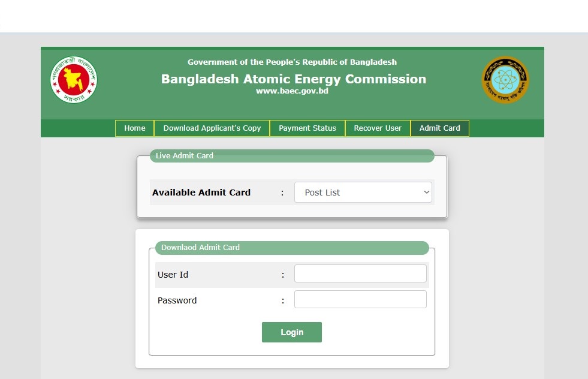Viewport: 588px width, 379px height.
Task: Switch to the Admit Card menu item
Action: click(x=440, y=128)
